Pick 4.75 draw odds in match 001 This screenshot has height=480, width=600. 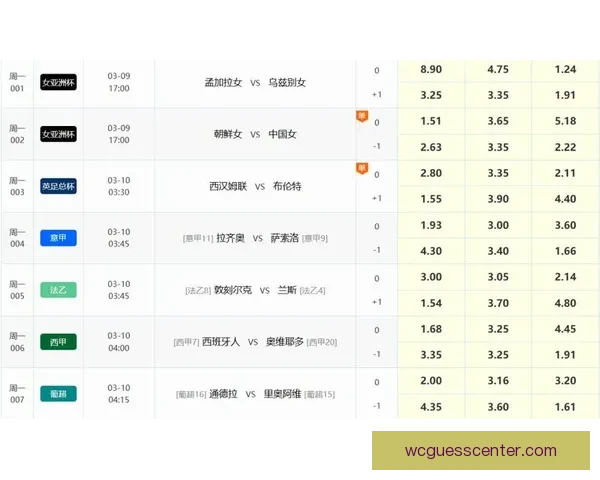click(x=498, y=70)
